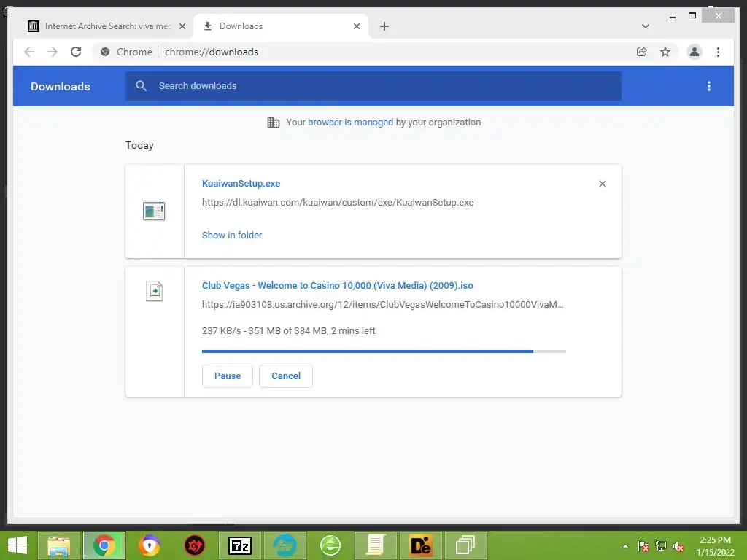The width and height of the screenshot is (747, 560).
Task: Cancel the Club Vegas iso download
Action: coord(286,376)
